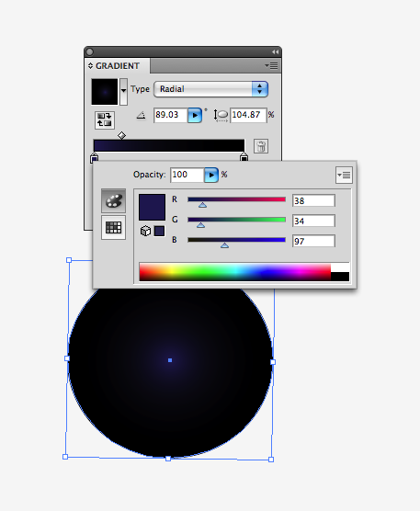This screenshot has height=511, width=420.
Task: Click the gradient angle icon
Action: click(x=142, y=115)
